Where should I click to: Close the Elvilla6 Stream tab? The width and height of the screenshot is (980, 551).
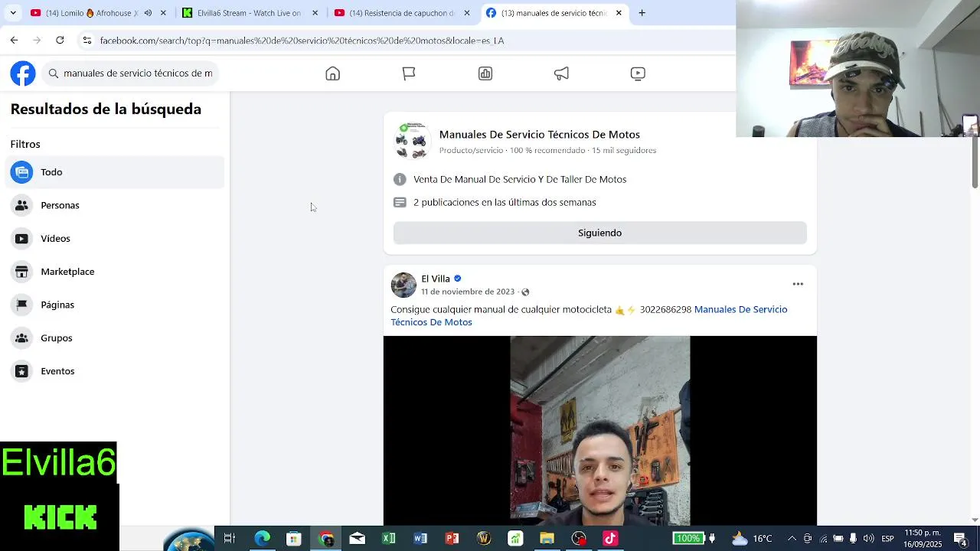pos(315,13)
